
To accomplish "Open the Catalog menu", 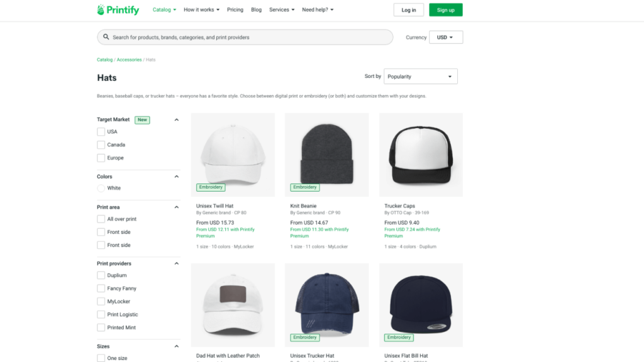I will (x=164, y=9).
